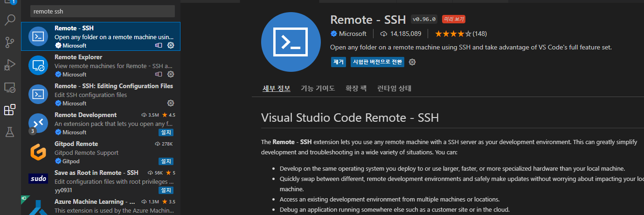Open the Remote Explorer activity icon

10,87
